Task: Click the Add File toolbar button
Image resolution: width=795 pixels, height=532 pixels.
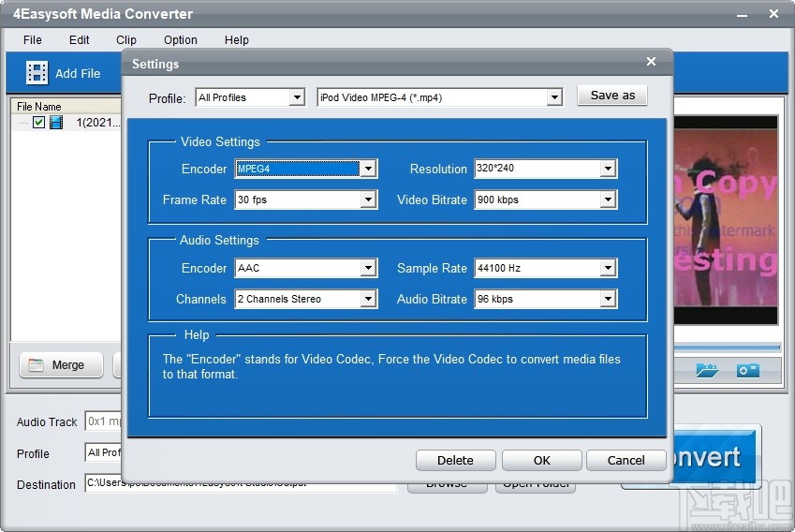Action: 64,73
